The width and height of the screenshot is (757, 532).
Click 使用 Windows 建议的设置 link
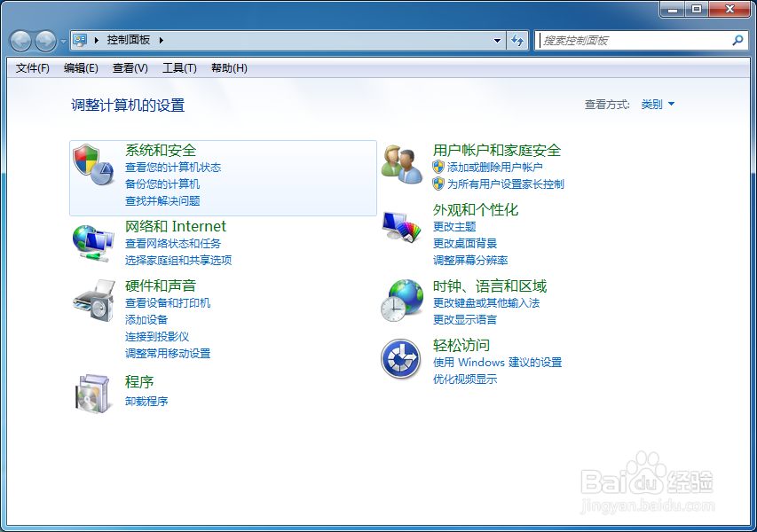497,363
